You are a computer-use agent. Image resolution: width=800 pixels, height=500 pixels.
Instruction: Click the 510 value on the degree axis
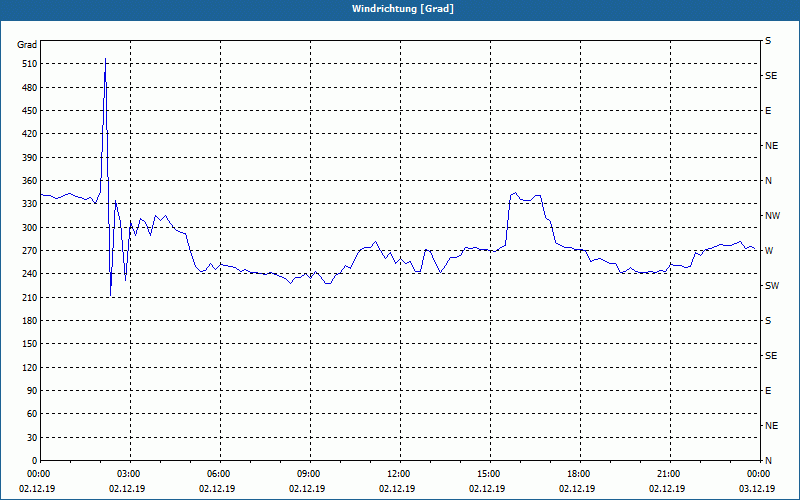pyautogui.click(x=30, y=64)
